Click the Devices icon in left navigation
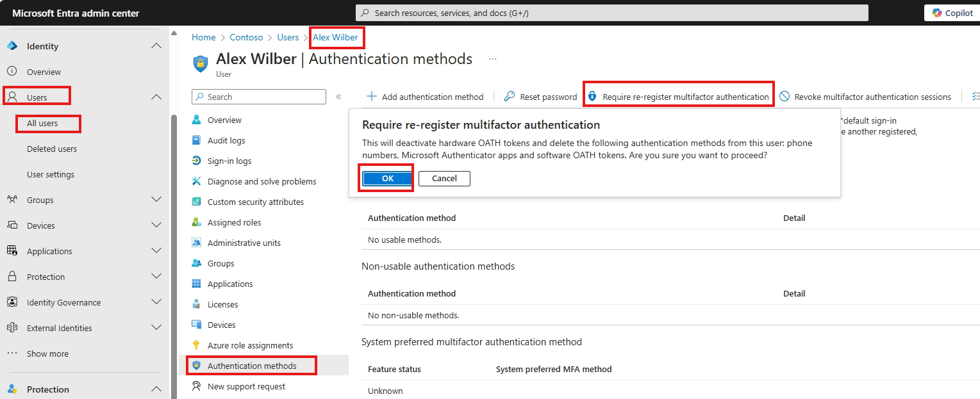 (x=12, y=225)
